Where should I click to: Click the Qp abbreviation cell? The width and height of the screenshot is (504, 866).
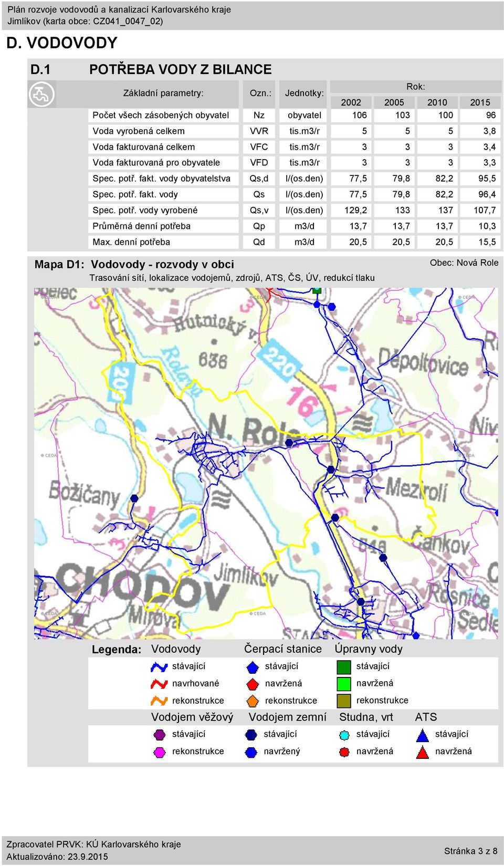pyautogui.click(x=259, y=226)
